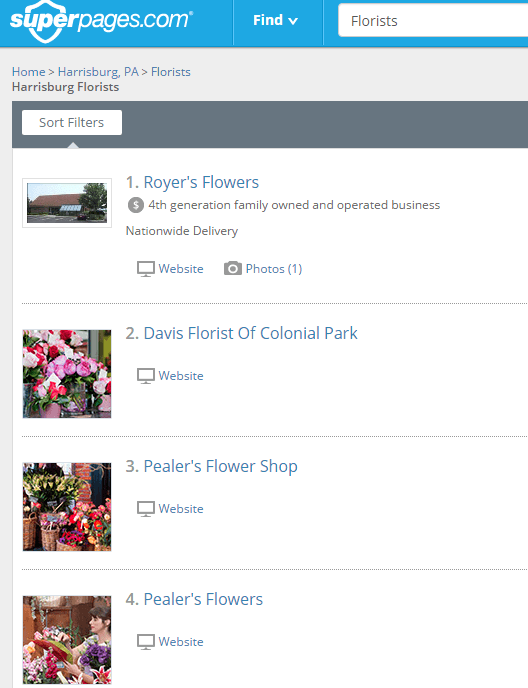The image size is (528, 688).
Task: Click monitor icon for Pealer's Flowers listing
Action: pyautogui.click(x=146, y=642)
